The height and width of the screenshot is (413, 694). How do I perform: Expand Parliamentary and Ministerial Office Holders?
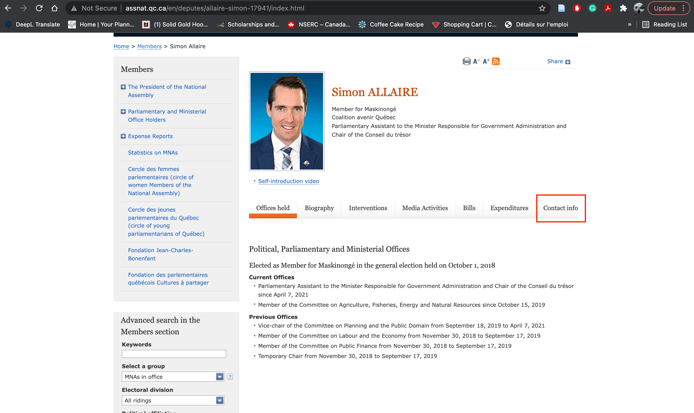pos(123,112)
